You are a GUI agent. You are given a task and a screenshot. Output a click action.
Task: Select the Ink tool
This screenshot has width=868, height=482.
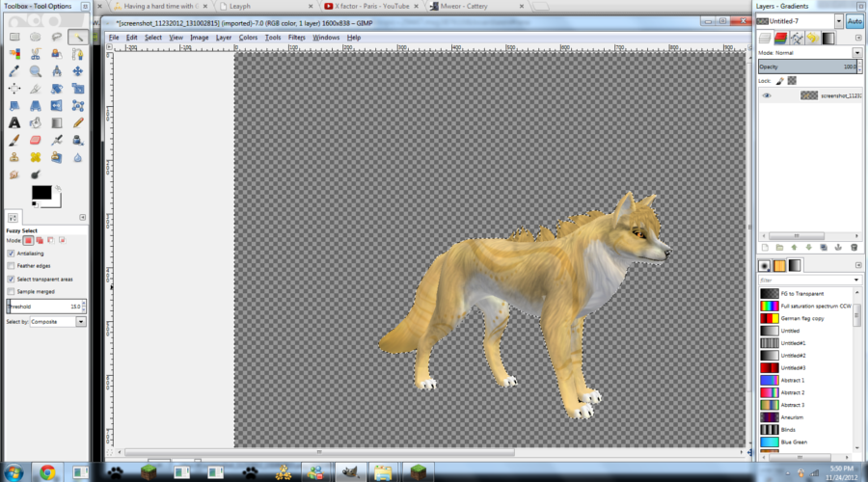pos(77,141)
